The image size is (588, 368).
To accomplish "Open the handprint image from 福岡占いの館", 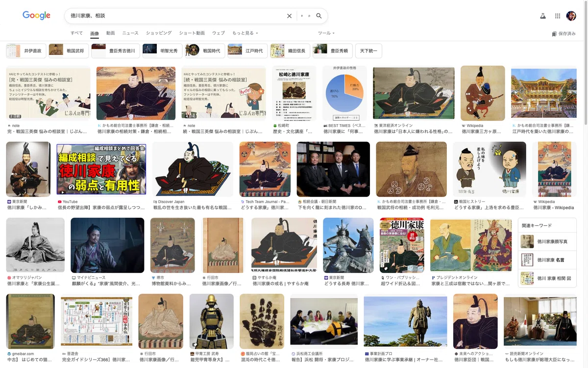I will [262, 321].
